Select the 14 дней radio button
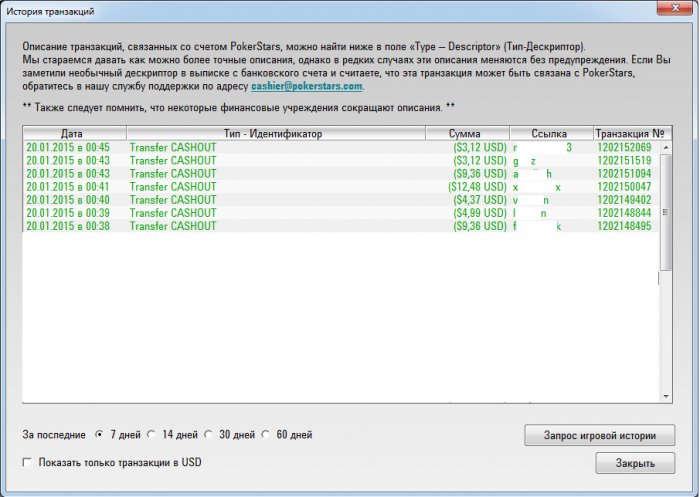The image size is (700, 497). pyautogui.click(x=151, y=434)
